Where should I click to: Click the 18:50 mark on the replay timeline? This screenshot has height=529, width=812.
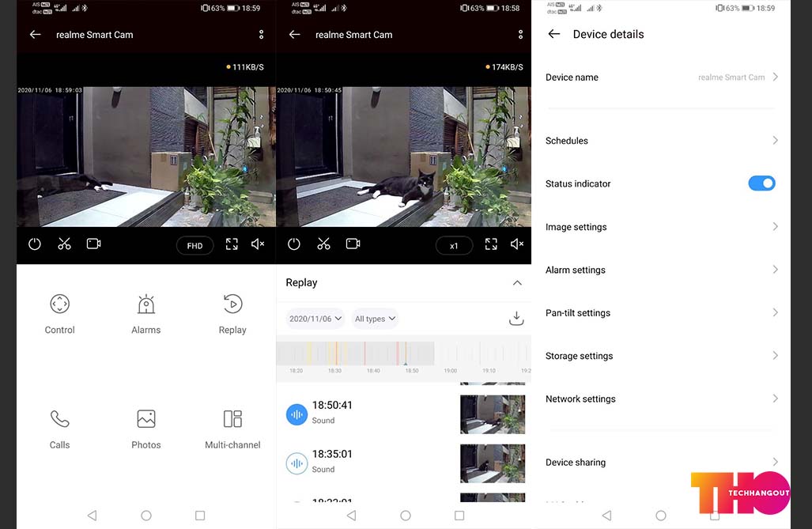pos(412,370)
